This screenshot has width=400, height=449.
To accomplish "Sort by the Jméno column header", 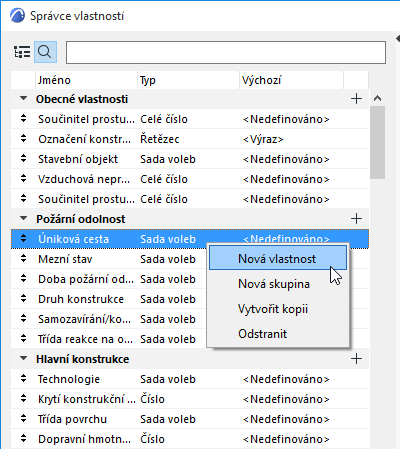I will [x=86, y=80].
